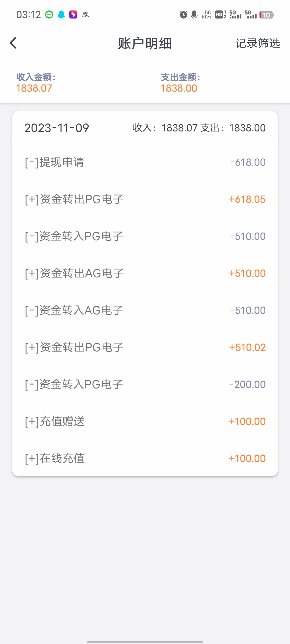Open the 在线充值 deposit record
Image resolution: width=290 pixels, height=644 pixels.
pos(145,459)
